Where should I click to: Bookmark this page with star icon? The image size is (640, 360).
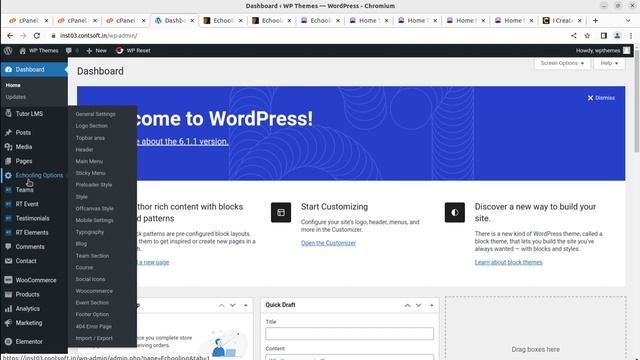[x=587, y=36]
